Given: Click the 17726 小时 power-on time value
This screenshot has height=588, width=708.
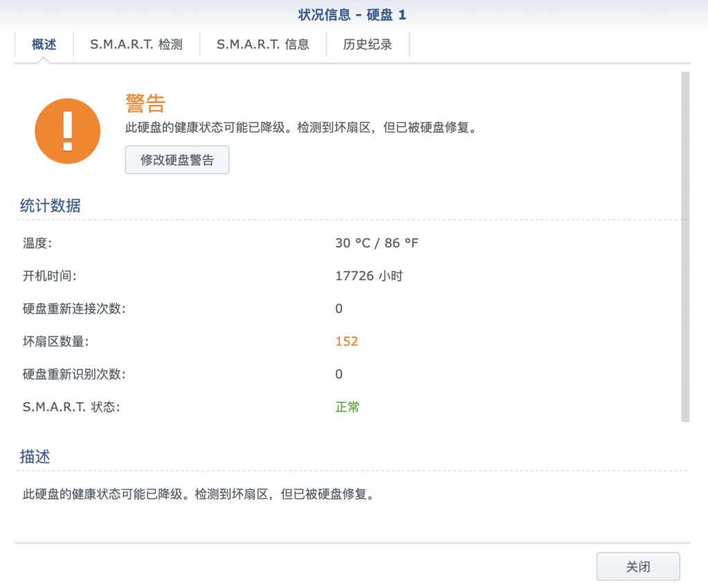Looking at the screenshot, I should pyautogui.click(x=369, y=276).
